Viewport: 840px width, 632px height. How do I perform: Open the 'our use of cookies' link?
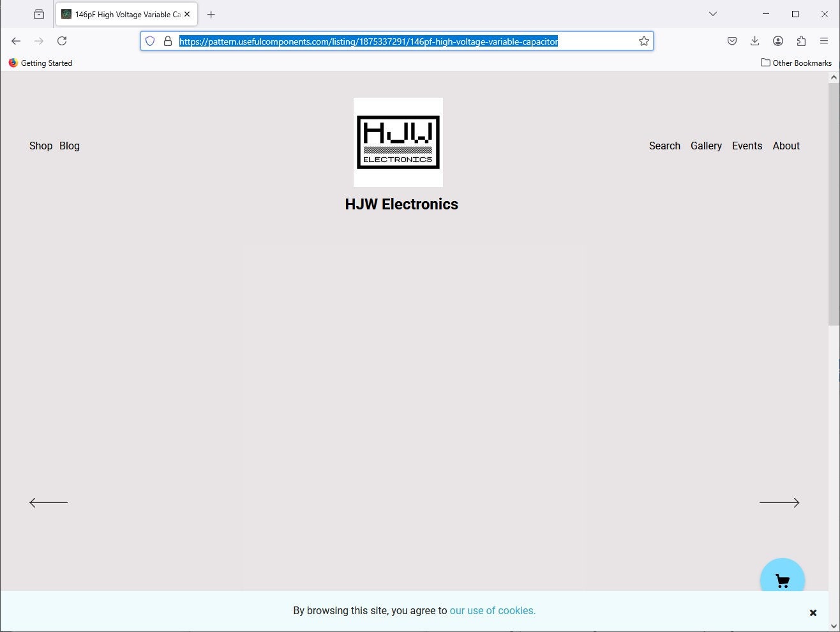[493, 611]
